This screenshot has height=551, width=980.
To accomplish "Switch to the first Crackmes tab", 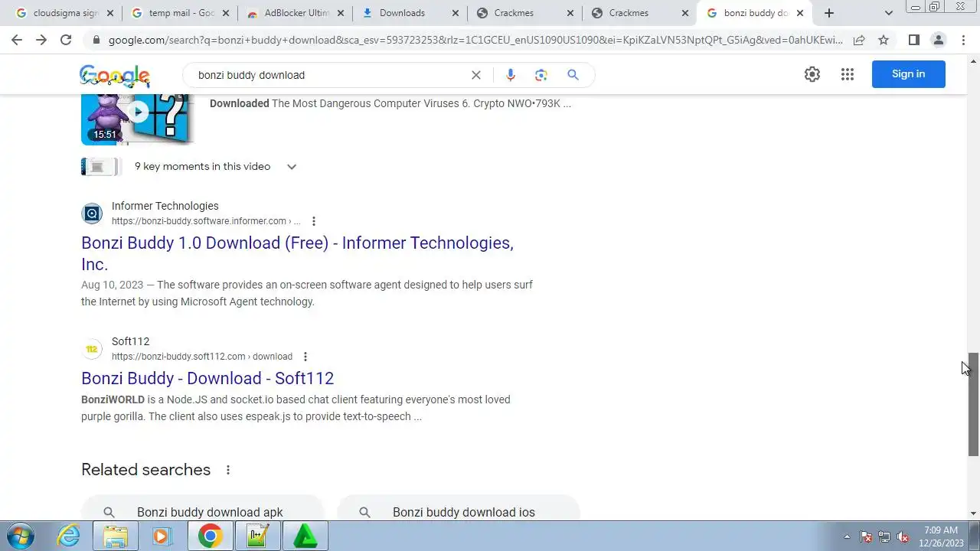I will coord(525,13).
